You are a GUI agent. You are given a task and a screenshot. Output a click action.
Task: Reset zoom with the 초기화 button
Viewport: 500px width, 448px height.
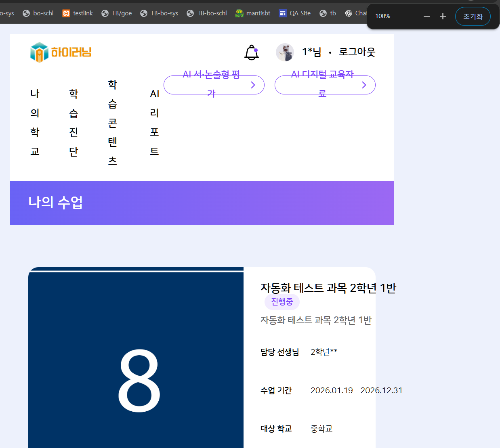(473, 17)
